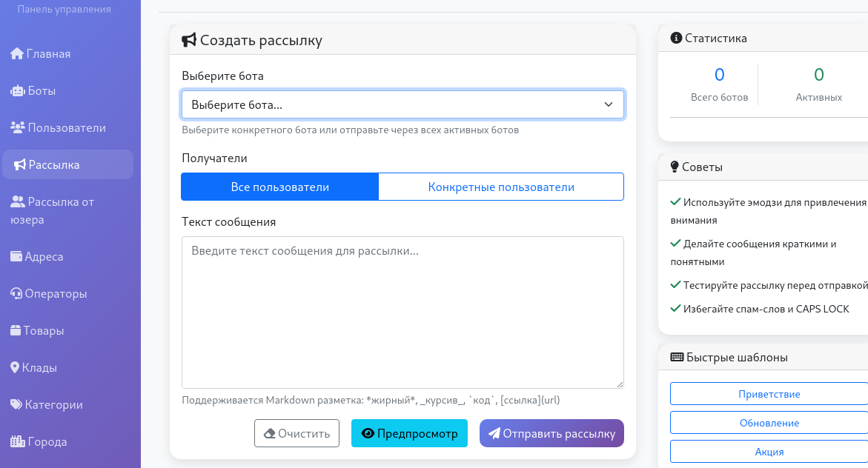This screenshot has width=868, height=468.
Task: Switch recipients to Конкретные пользователи
Action: (501, 187)
